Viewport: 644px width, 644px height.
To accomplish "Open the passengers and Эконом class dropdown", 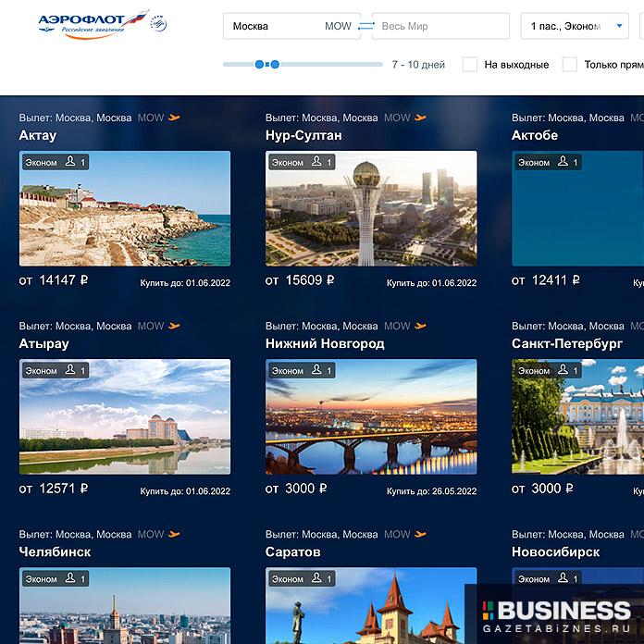I will tap(575, 26).
